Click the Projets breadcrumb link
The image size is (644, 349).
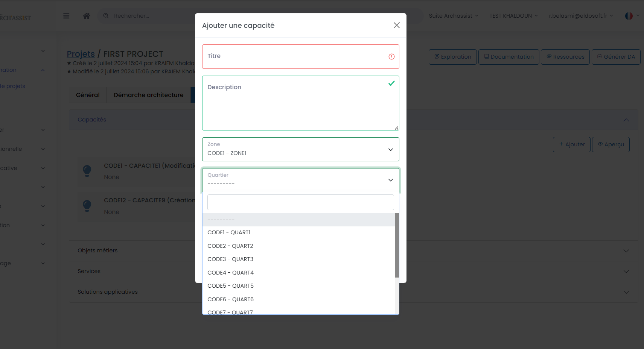click(81, 54)
